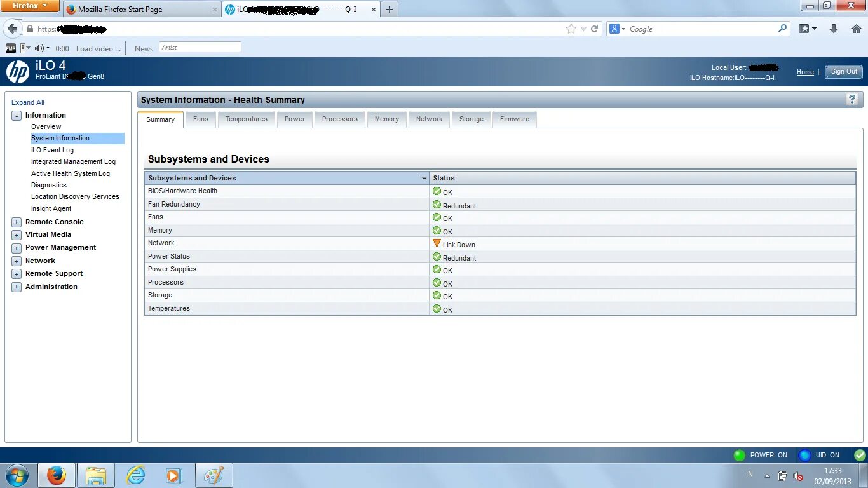Open the Storage tab
The image size is (868, 488).
(471, 119)
